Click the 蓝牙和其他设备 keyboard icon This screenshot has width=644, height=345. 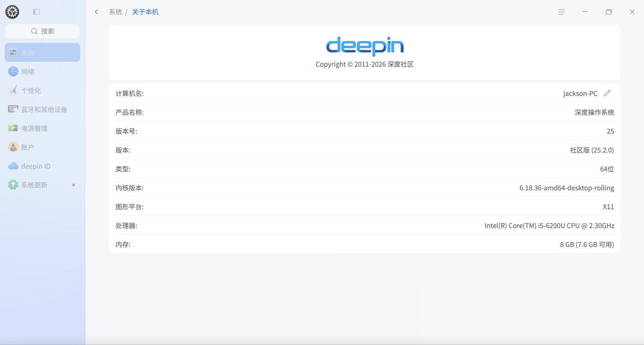pos(13,109)
